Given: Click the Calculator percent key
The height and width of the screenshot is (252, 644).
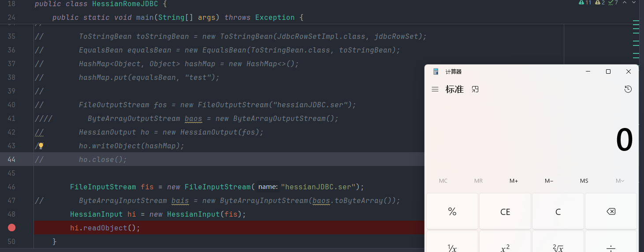Looking at the screenshot, I should [452, 211].
